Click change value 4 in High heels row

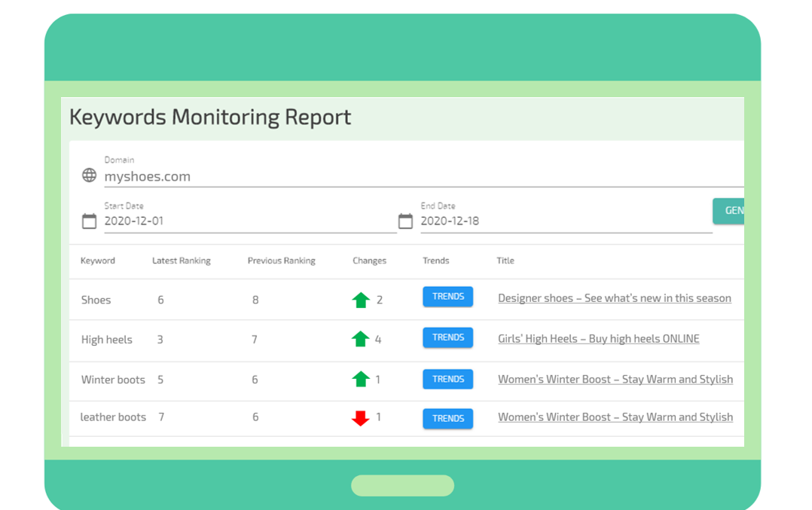378,340
